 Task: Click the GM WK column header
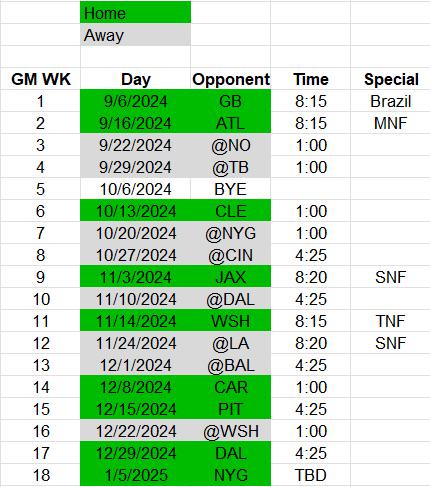(x=40, y=79)
